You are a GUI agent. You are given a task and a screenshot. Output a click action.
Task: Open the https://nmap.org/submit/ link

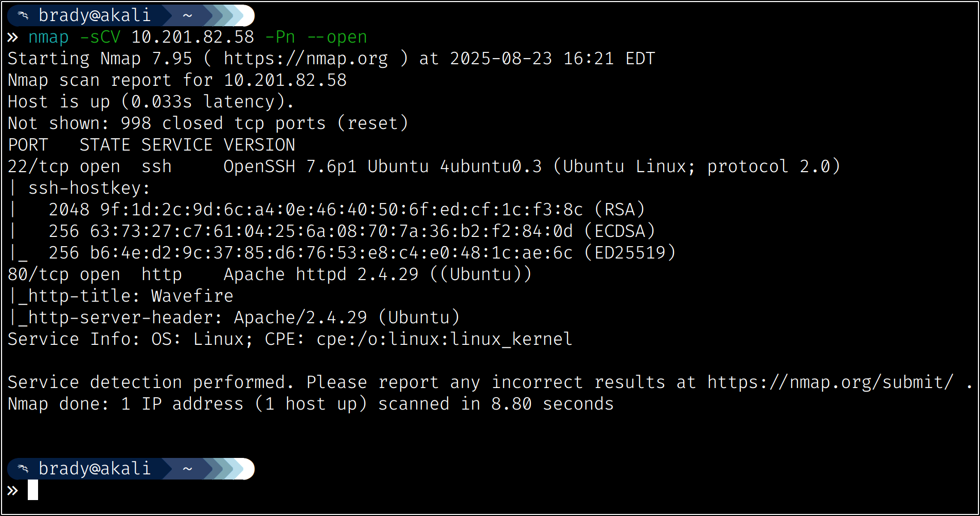pos(830,382)
